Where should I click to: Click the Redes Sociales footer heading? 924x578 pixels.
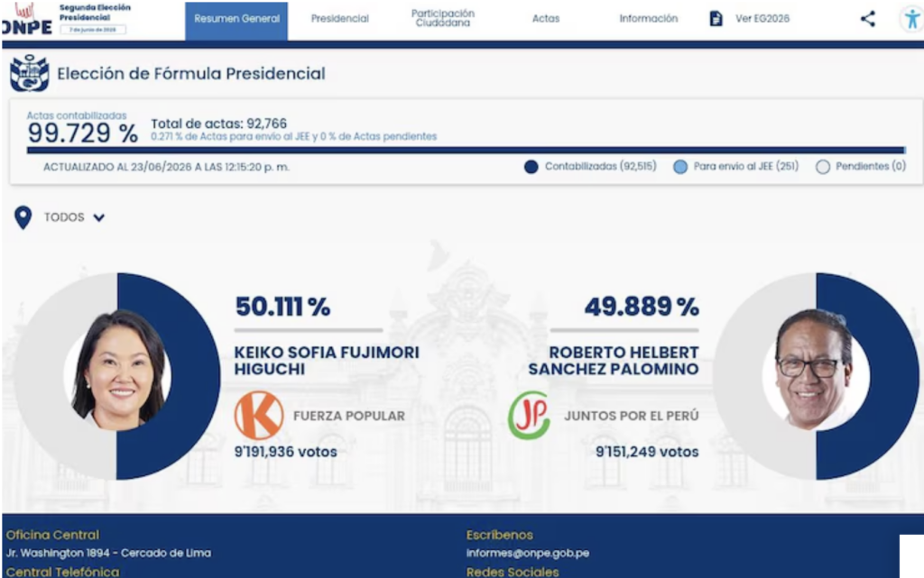(x=513, y=572)
